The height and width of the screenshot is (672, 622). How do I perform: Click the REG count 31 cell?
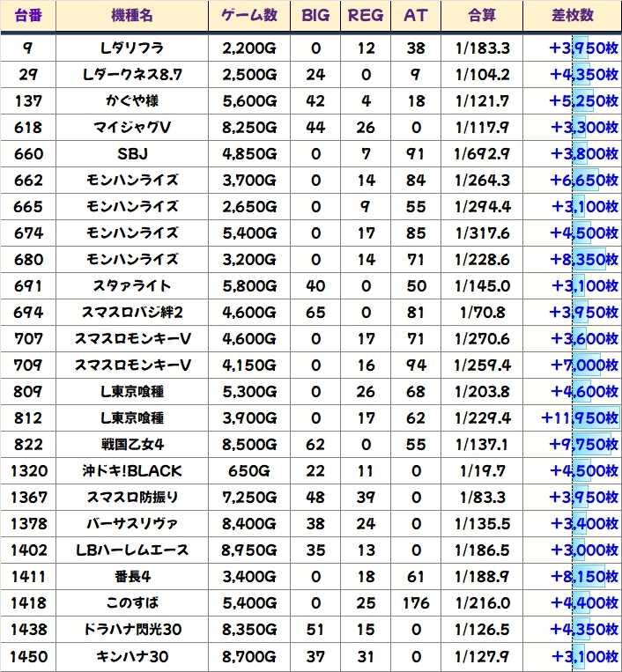tap(366, 656)
